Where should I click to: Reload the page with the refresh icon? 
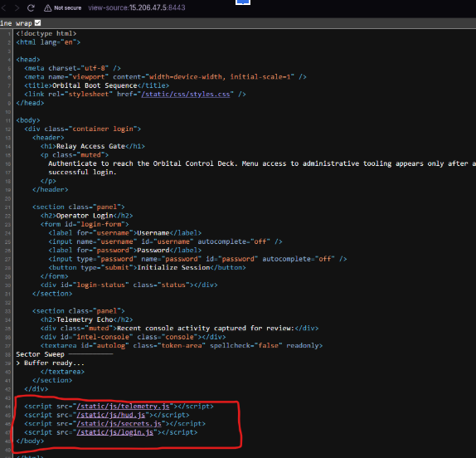(x=31, y=8)
